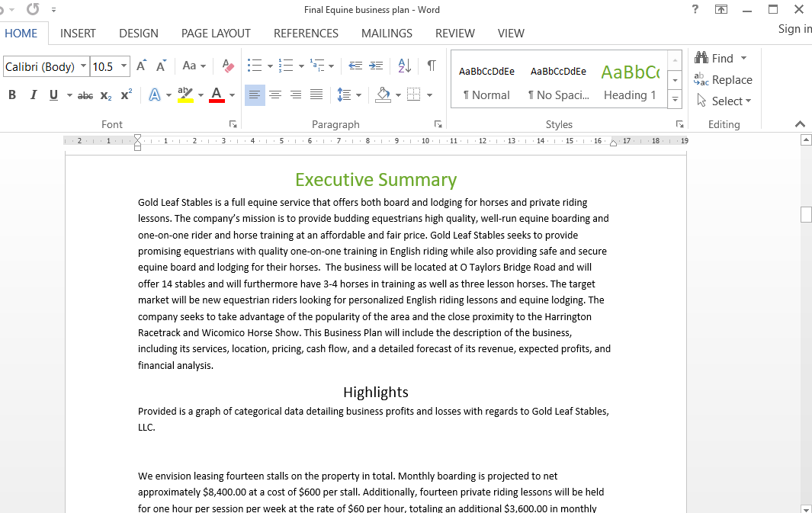
Task: Adjust line and paragraph spacing
Action: pos(344,95)
